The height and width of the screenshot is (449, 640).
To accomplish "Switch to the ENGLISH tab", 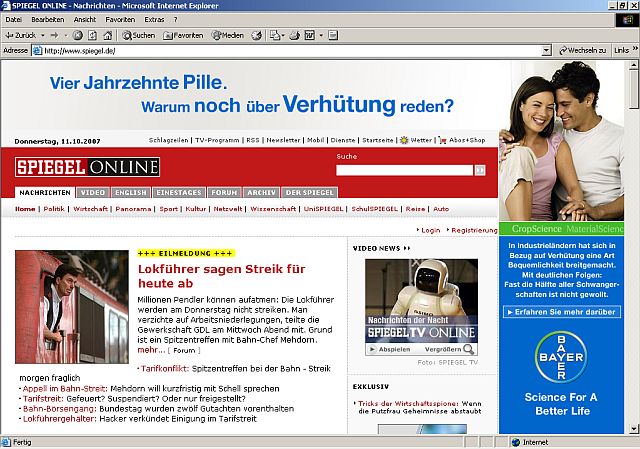I will click(x=131, y=193).
